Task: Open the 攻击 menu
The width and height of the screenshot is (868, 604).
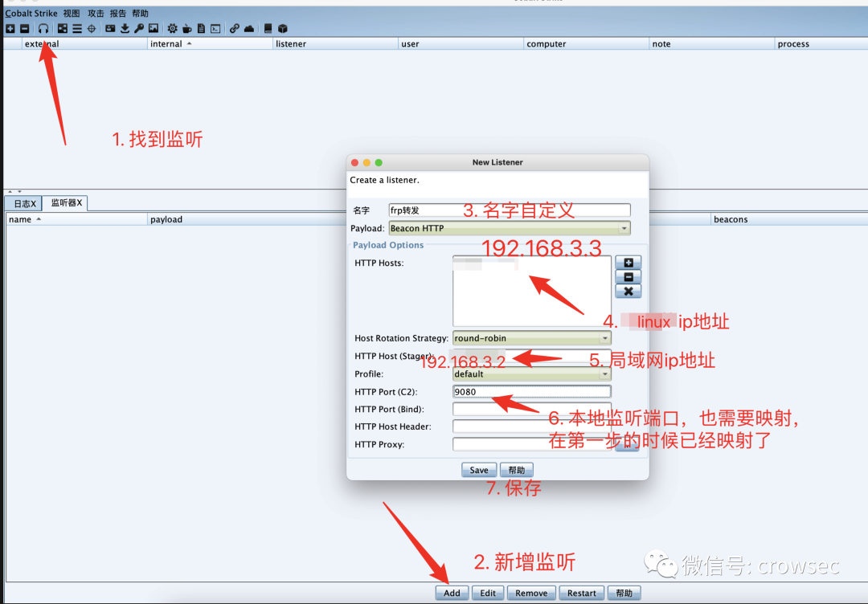Action: point(96,14)
